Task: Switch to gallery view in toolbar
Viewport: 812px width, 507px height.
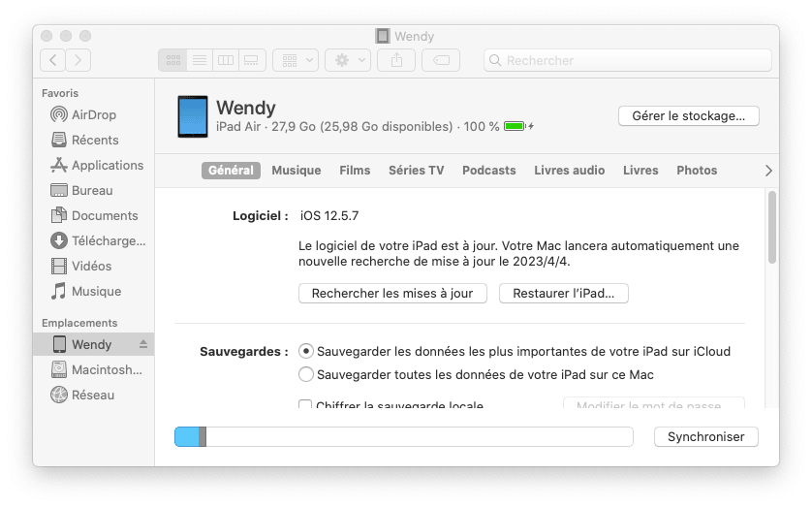Action: (x=252, y=60)
